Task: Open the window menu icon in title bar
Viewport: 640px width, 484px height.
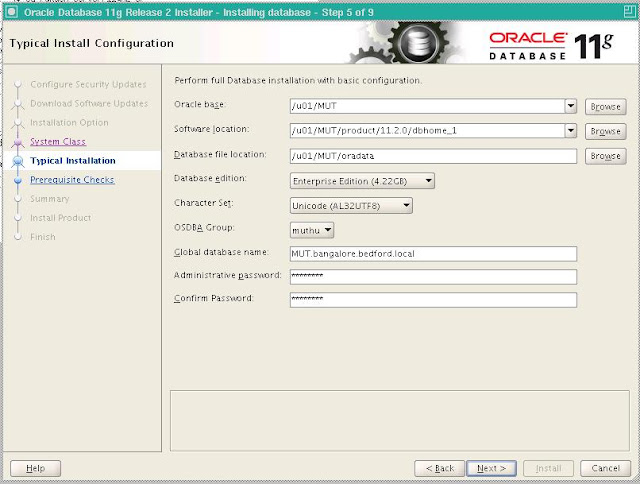Action: (11, 12)
